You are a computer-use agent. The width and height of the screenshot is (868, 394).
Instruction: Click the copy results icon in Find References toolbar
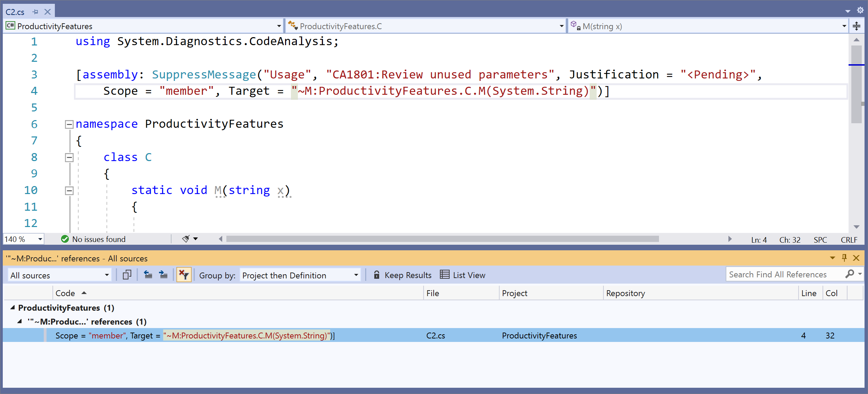(x=126, y=275)
